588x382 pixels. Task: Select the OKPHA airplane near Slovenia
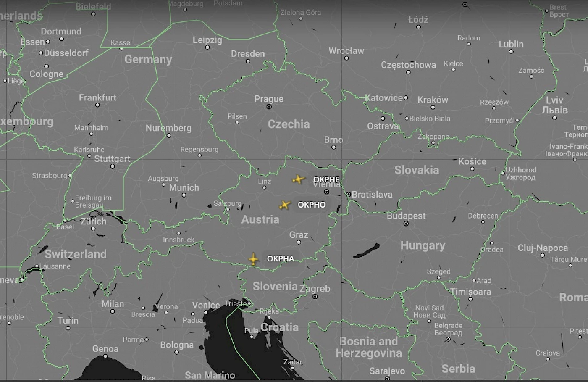(253, 259)
